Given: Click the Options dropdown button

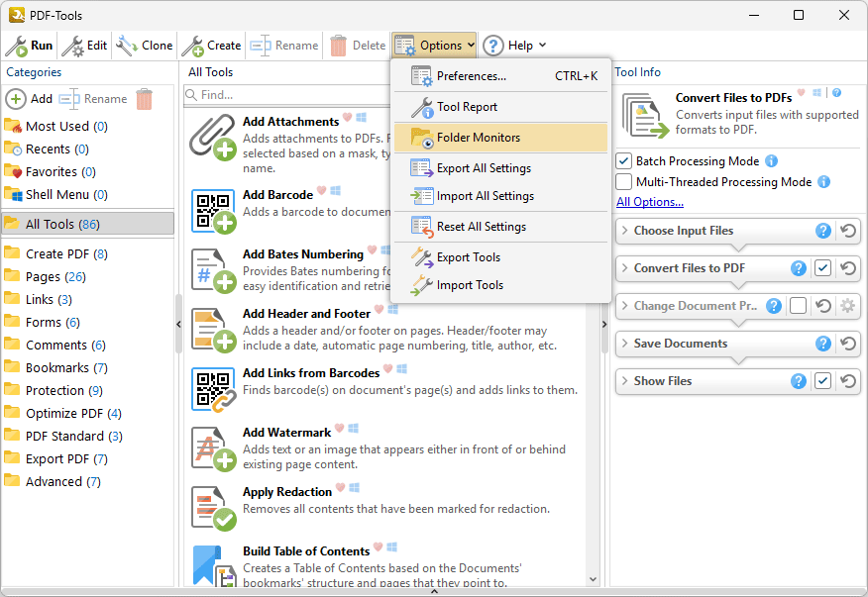Looking at the screenshot, I should tap(435, 46).
